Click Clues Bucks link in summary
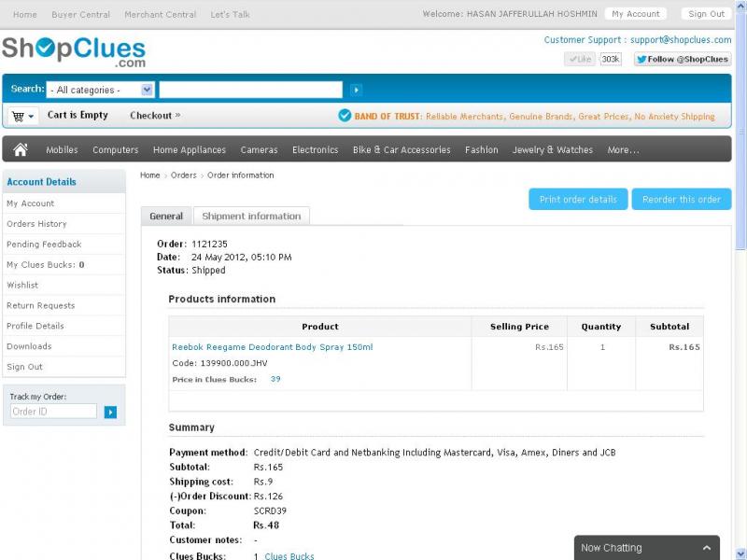 tap(289, 555)
